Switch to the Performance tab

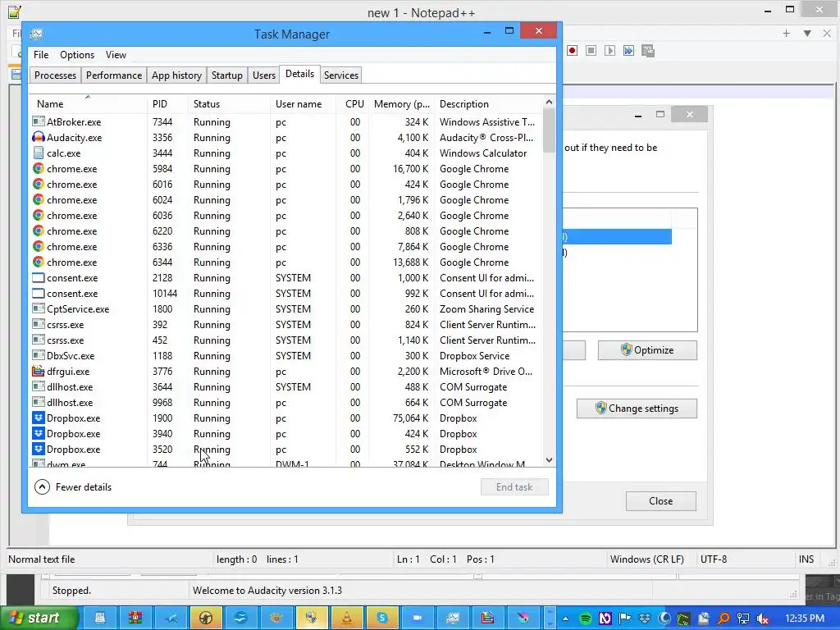click(x=113, y=75)
